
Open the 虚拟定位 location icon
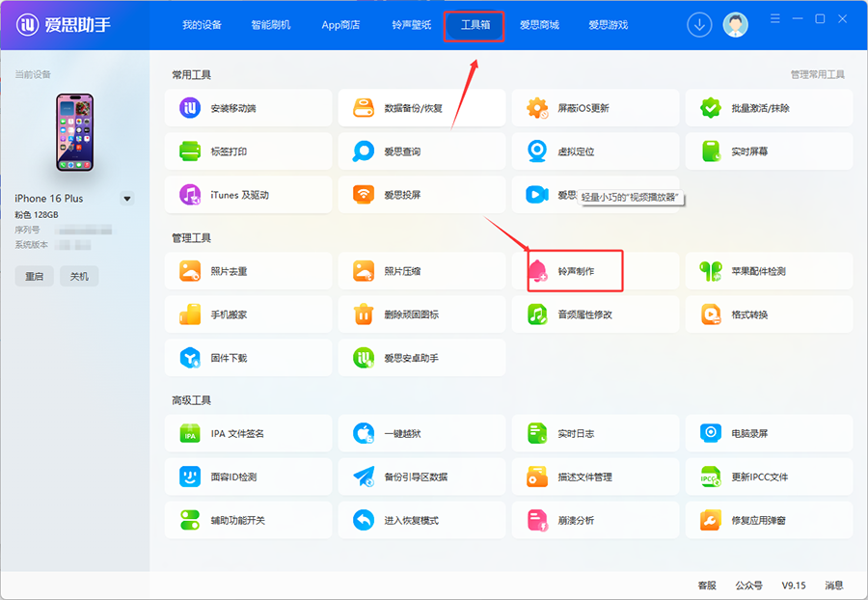537,151
